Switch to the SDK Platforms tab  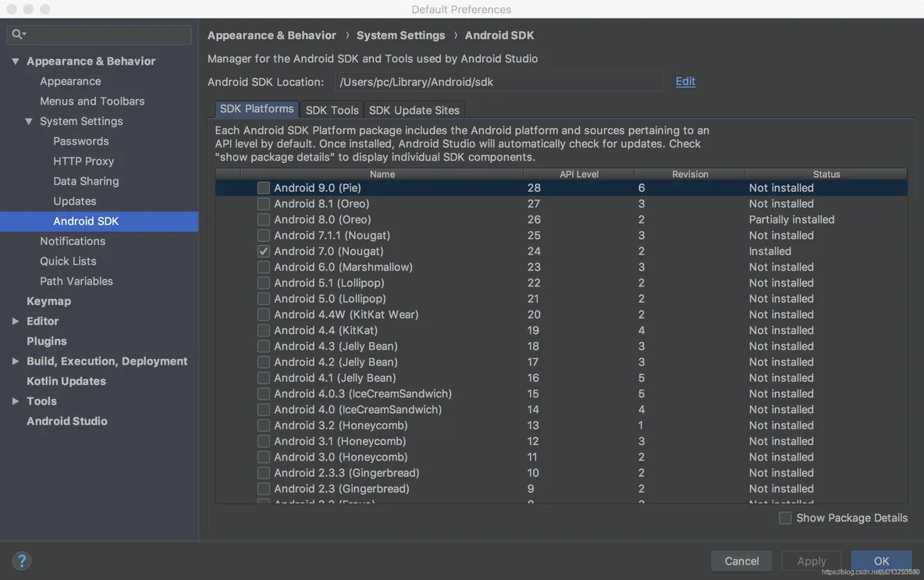pos(257,109)
